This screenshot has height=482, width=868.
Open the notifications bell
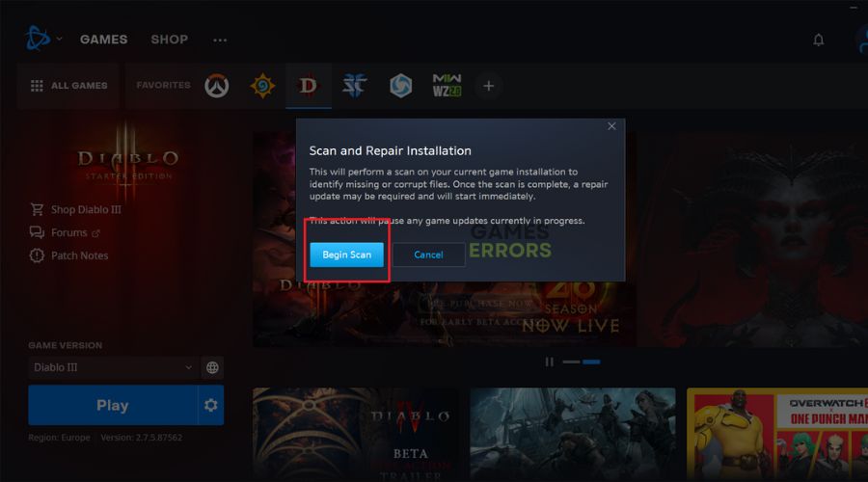point(818,40)
